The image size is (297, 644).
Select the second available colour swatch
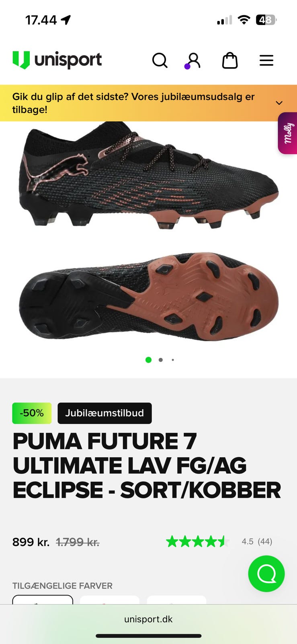click(110, 600)
